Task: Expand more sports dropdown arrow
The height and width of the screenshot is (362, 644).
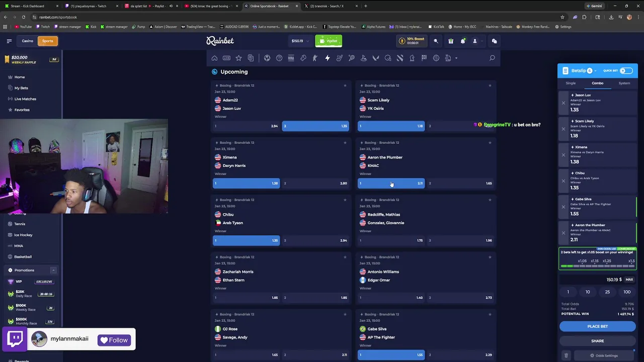Action: coord(456,58)
